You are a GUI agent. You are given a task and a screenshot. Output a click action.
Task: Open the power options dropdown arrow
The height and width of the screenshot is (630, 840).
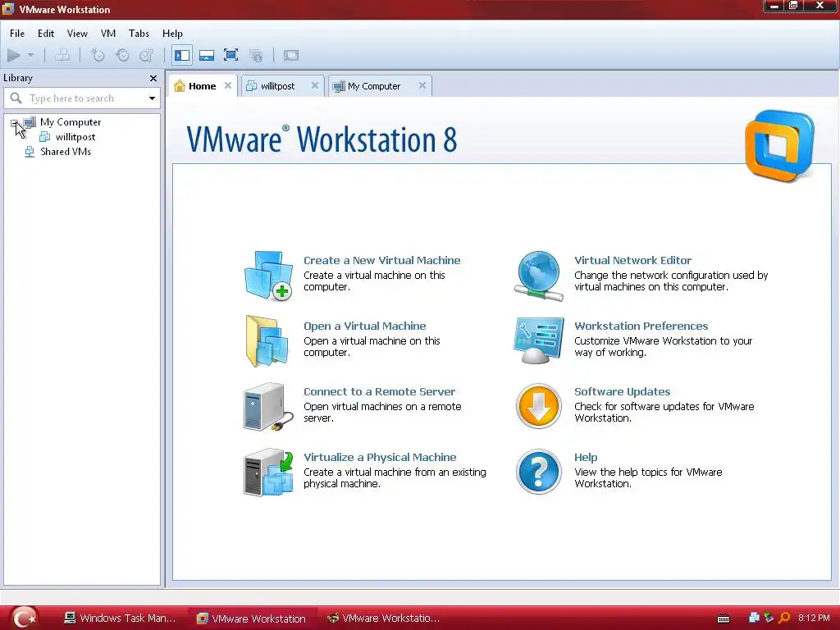point(30,55)
